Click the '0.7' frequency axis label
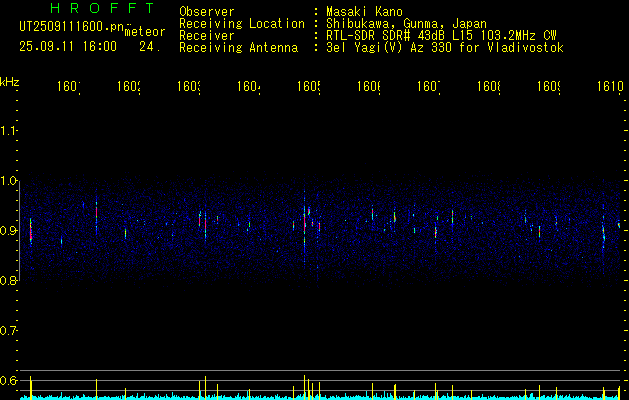Viewport: 629px width, 400px height. pos(8,331)
